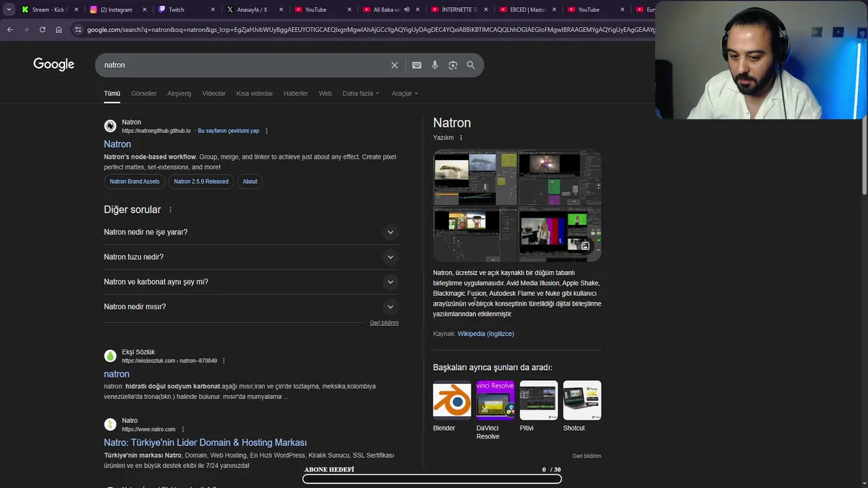Close the Twitch tab
This screenshot has width=868, height=488.
pos(213,9)
